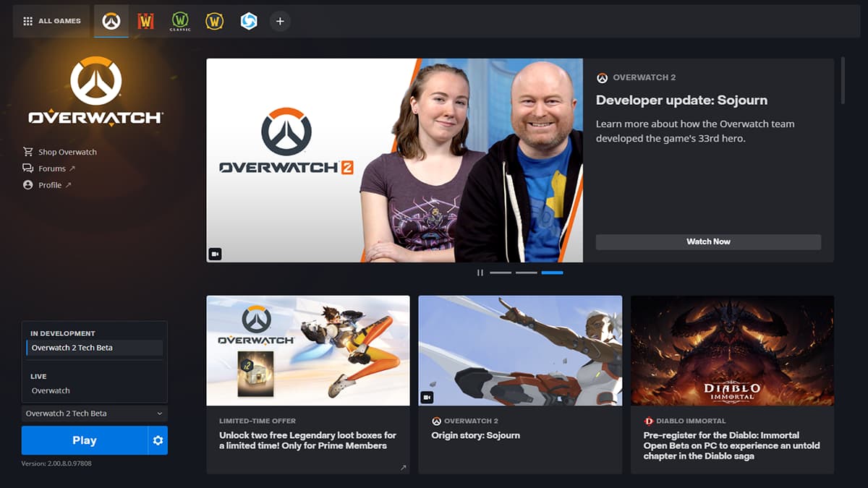Switch to WoW Classic in the game bar
The width and height of the screenshot is (868, 488).
click(180, 21)
